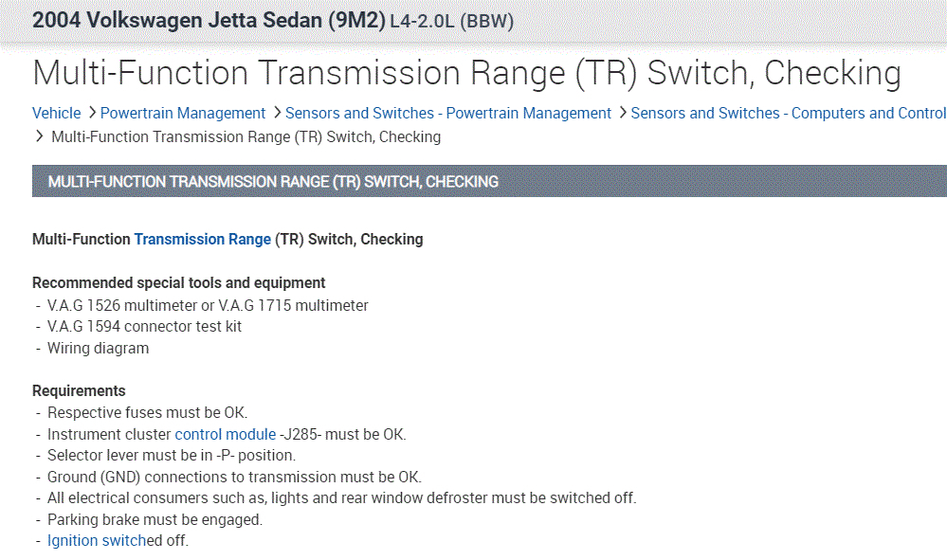This screenshot has width=947, height=560.
Task: Click chevron starting the second breadcrumb line
Action: pos(40,137)
